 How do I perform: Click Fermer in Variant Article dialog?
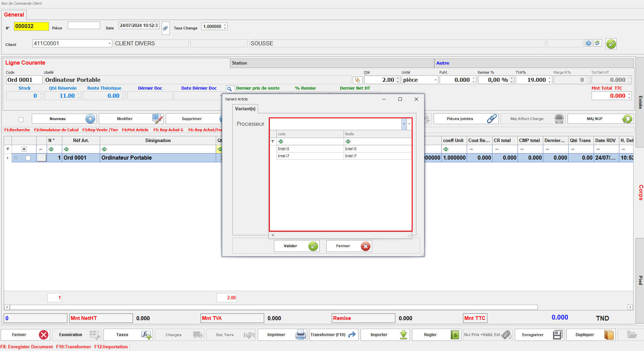(349, 246)
